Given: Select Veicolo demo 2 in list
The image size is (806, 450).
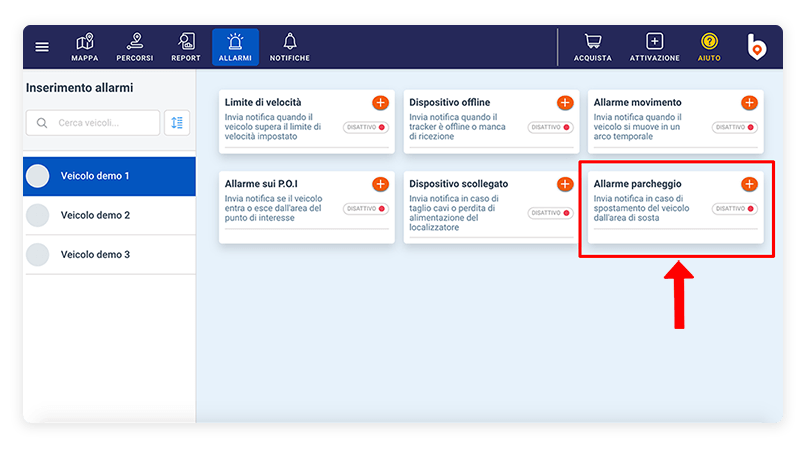Looking at the screenshot, I should click(95, 215).
